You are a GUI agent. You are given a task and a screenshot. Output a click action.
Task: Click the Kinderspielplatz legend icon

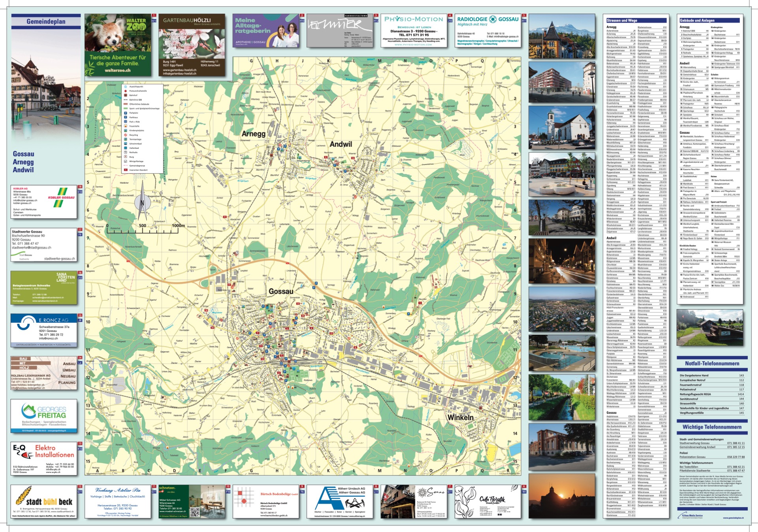pos(126,131)
